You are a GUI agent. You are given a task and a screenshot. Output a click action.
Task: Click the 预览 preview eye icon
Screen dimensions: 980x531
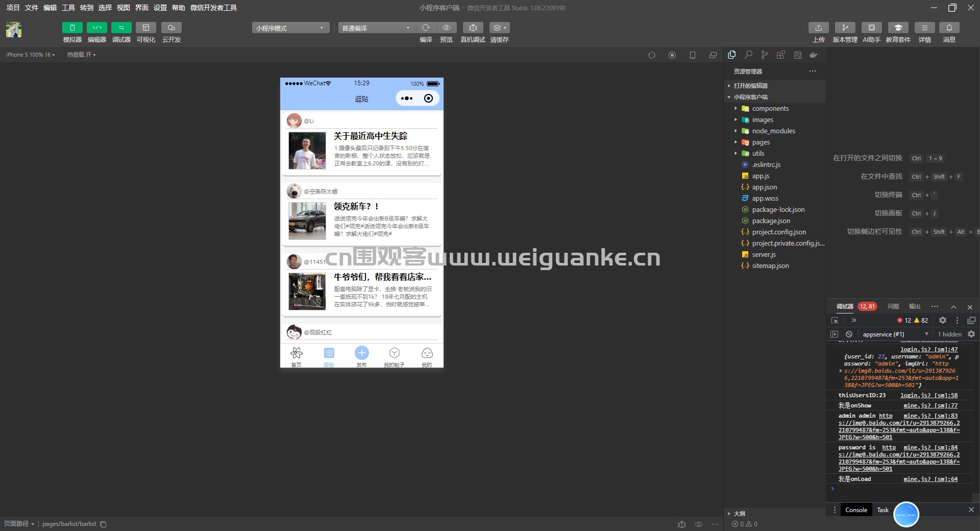pyautogui.click(x=446, y=28)
